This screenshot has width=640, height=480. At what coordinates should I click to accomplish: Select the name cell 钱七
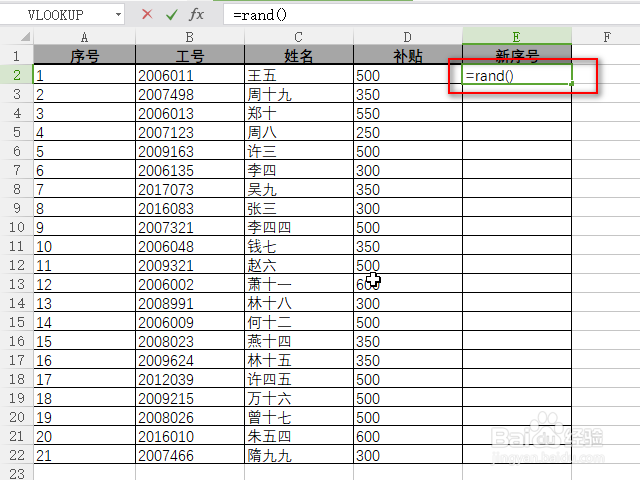click(299, 246)
